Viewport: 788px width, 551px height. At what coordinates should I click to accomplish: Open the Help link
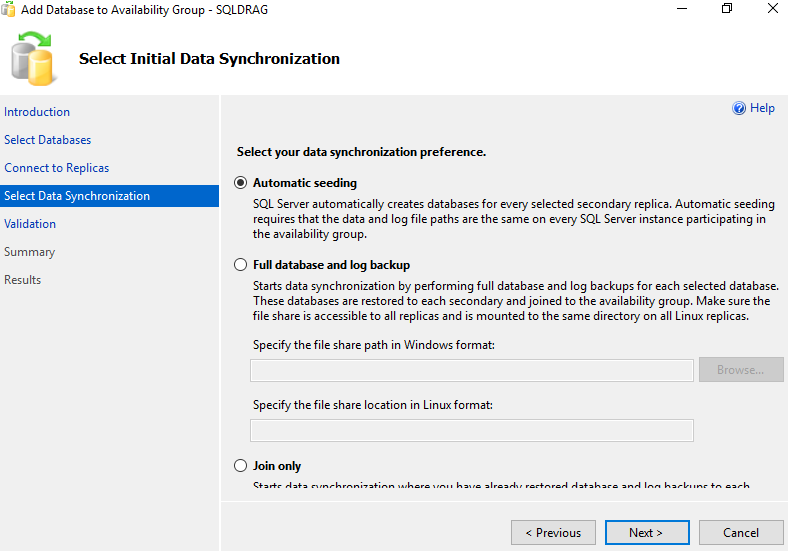tap(762, 108)
